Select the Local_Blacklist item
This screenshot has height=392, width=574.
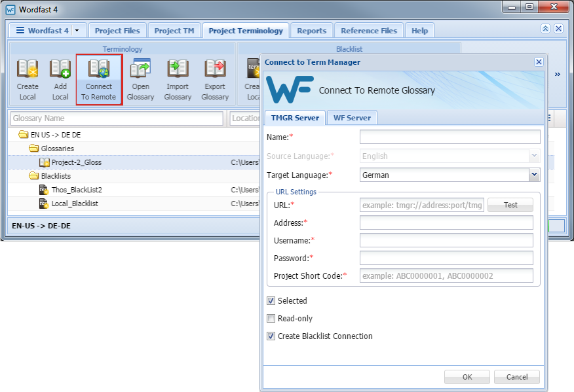point(69,204)
